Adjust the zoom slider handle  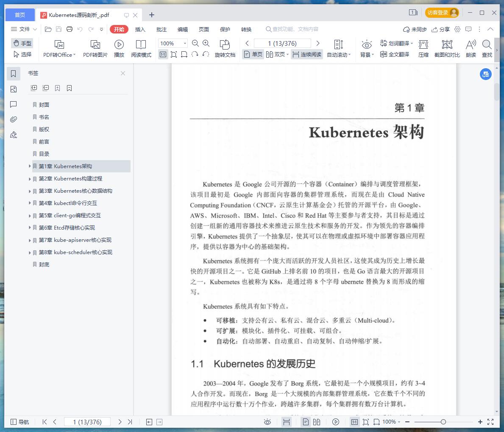coord(443,422)
